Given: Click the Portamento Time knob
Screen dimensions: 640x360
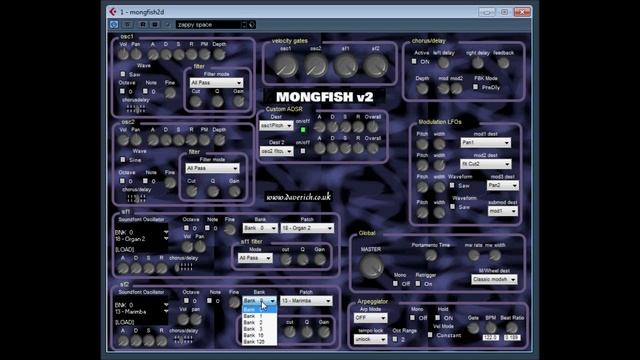Looking at the screenshot, I should click(x=431, y=255).
